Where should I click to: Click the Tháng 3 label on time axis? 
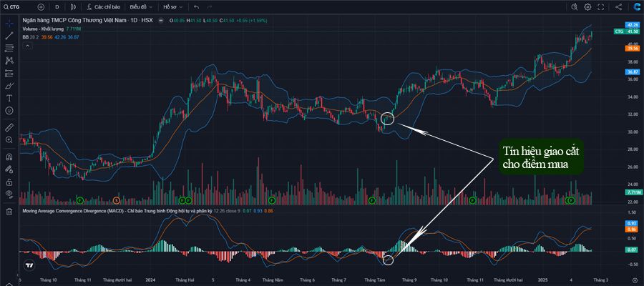pyautogui.click(x=600, y=280)
